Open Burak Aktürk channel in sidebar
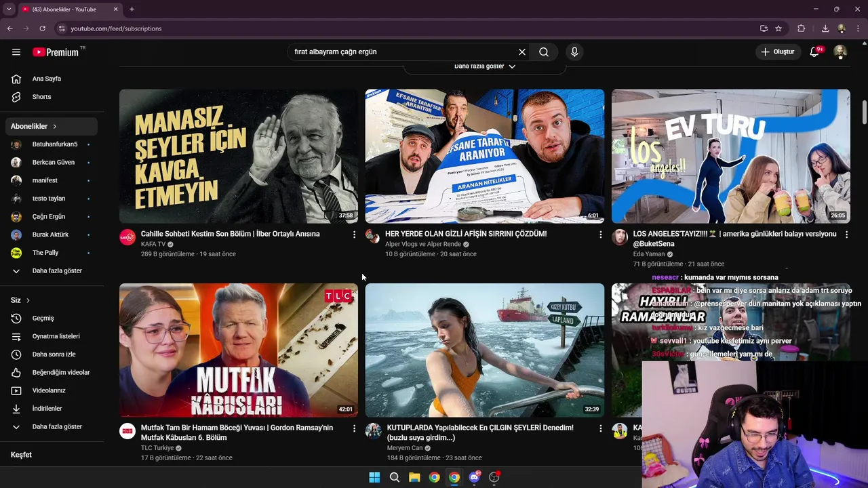This screenshot has width=868, height=488. click(x=53, y=235)
